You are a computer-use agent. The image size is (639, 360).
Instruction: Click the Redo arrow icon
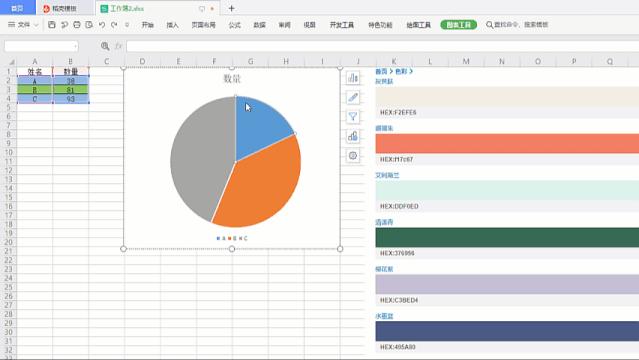(115, 25)
